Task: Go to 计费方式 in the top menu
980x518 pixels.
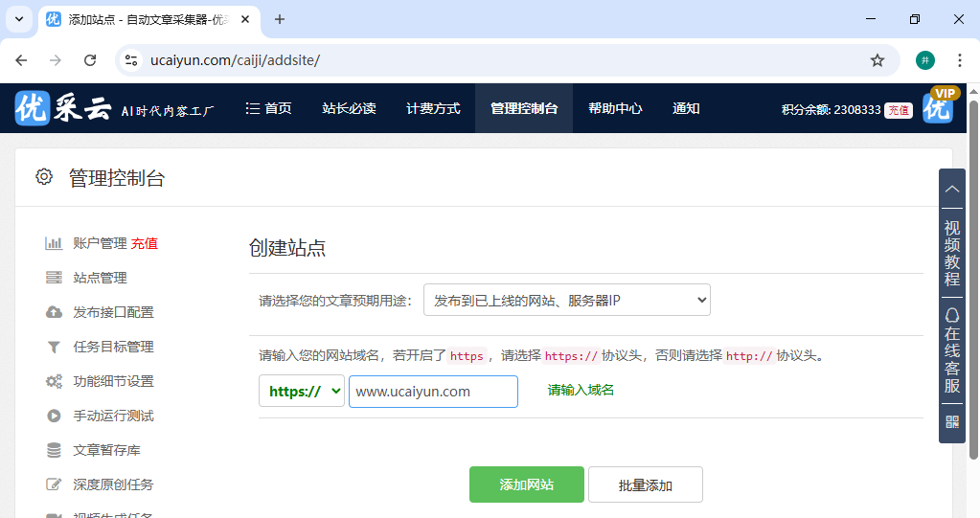Action: click(433, 109)
